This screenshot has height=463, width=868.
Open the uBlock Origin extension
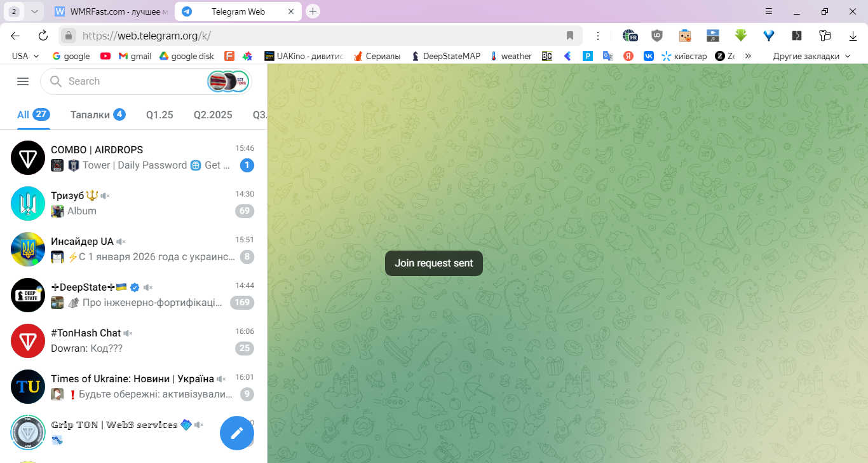coord(657,36)
